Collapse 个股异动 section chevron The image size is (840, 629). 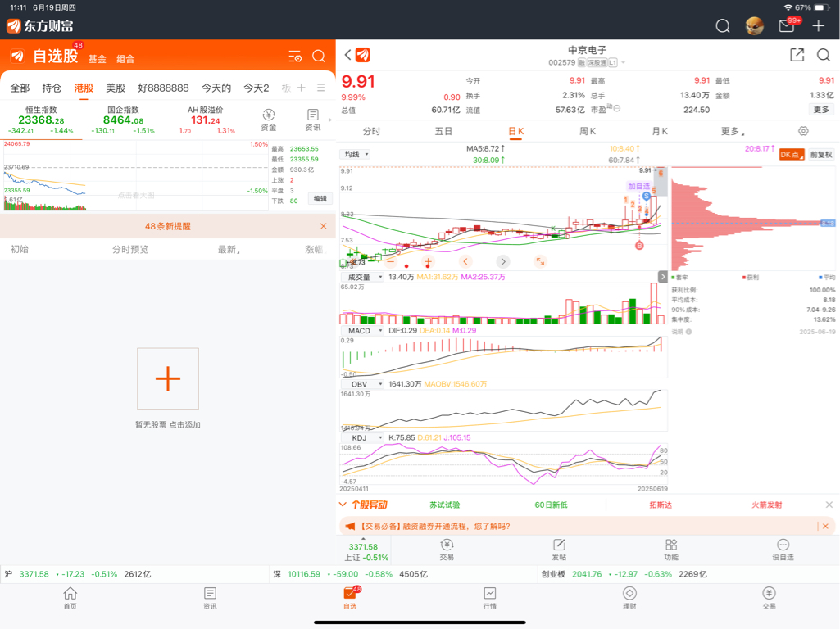point(343,505)
